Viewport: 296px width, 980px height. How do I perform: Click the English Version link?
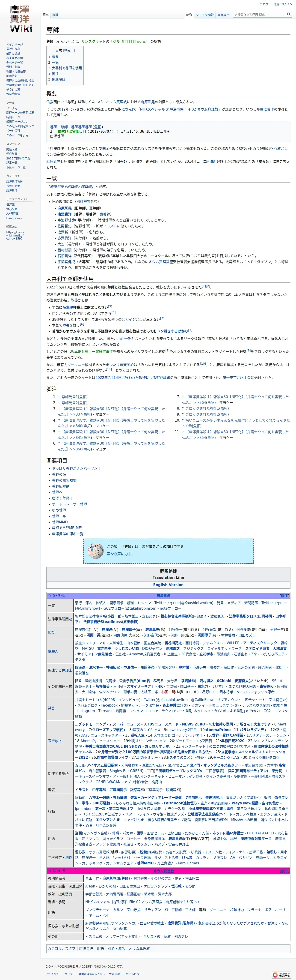(x=168, y=585)
